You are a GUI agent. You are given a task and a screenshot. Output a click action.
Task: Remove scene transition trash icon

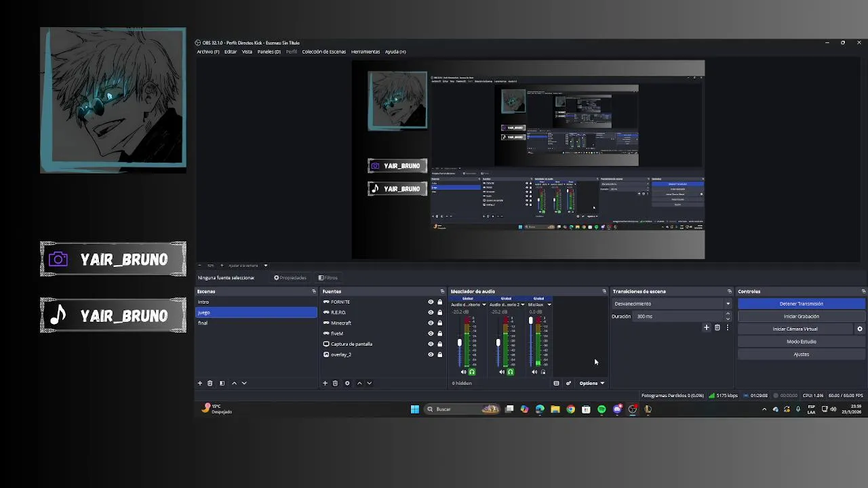(717, 327)
